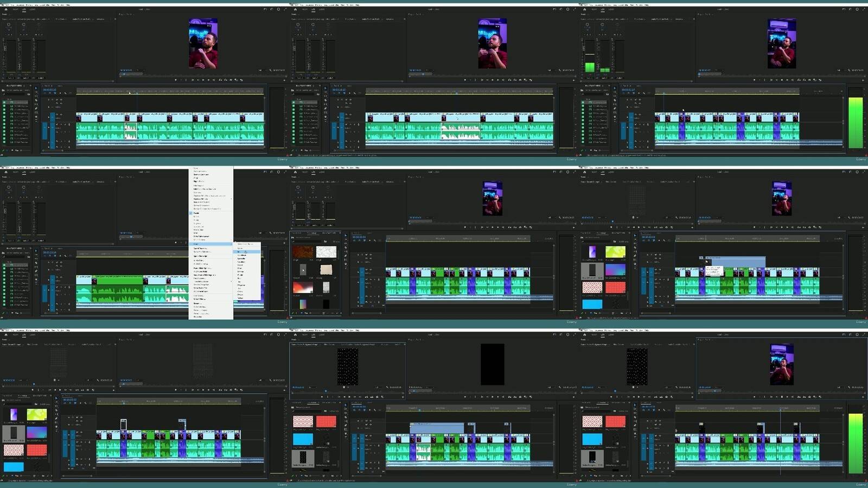Click first channel pan knob in middle-left mixer
This screenshot has height=488, width=868.
tap(9, 187)
